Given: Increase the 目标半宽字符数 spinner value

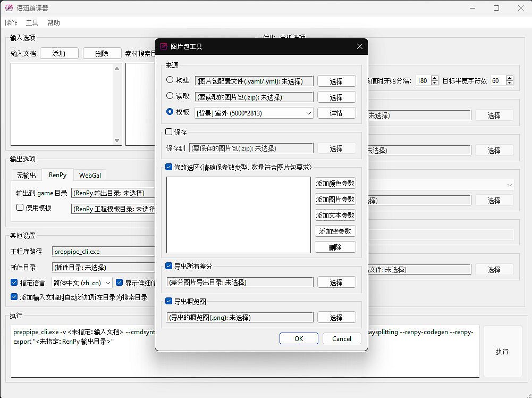Looking at the screenshot, I should click(x=510, y=78).
